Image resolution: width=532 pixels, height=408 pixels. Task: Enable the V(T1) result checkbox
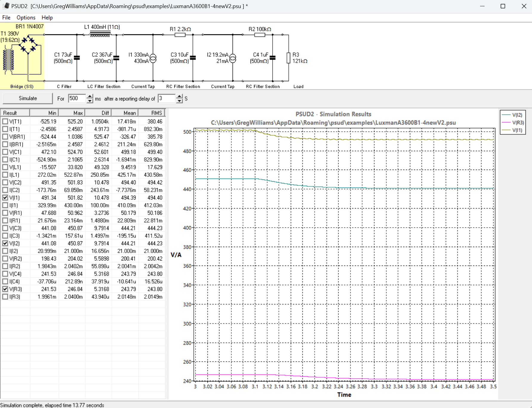click(5, 121)
